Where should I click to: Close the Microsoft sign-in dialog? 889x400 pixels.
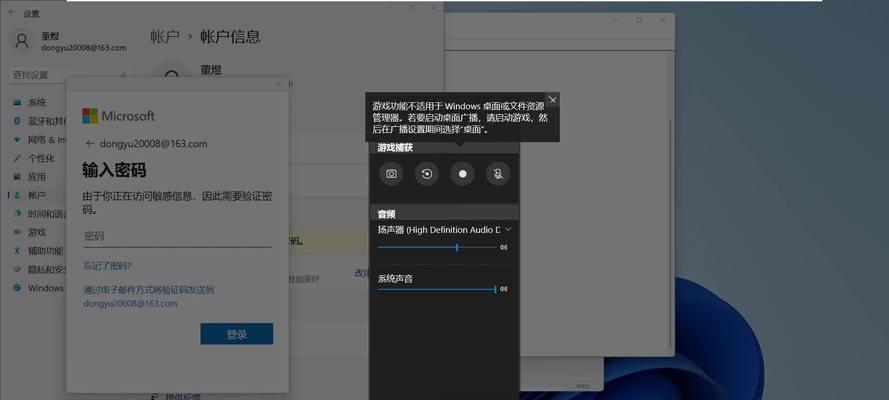(x=278, y=84)
